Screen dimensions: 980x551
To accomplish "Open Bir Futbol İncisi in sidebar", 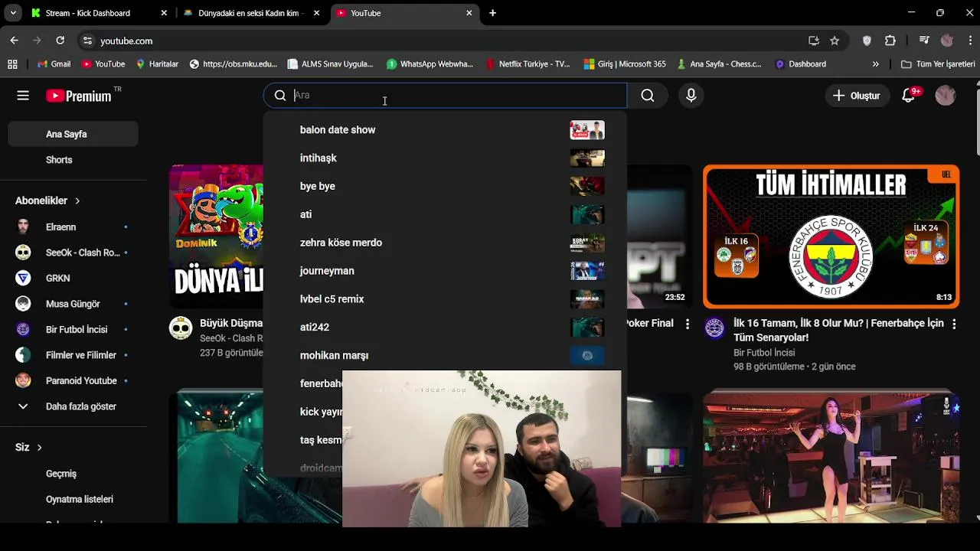I will click(73, 330).
